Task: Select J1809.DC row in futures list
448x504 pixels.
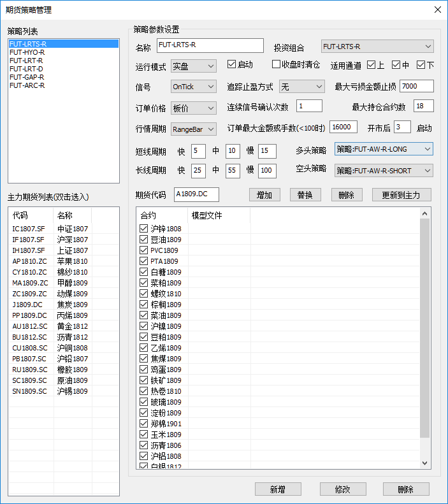Action: (x=64, y=305)
